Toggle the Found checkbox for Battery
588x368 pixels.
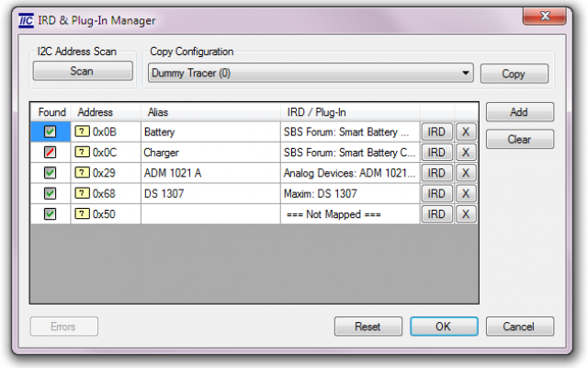51,132
